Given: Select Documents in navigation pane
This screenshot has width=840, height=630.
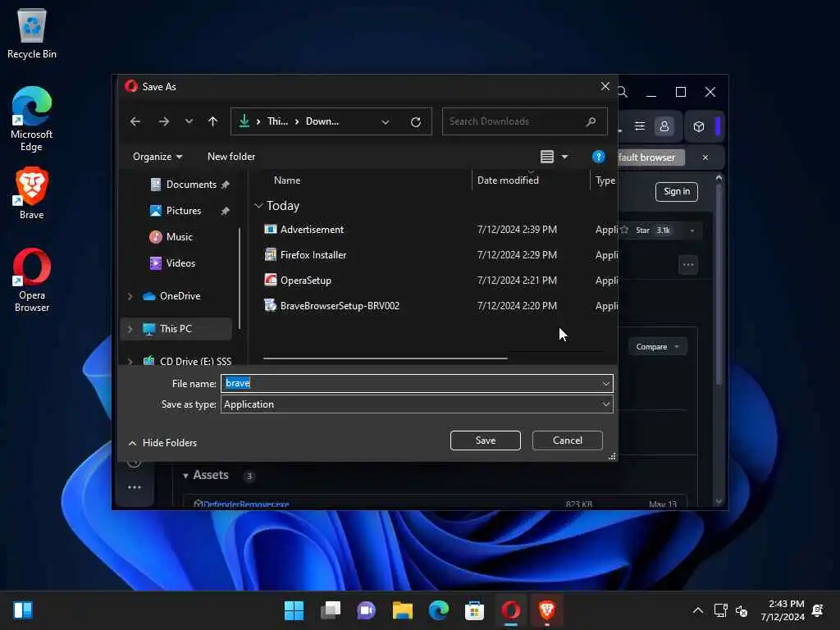Looking at the screenshot, I should click(190, 185).
